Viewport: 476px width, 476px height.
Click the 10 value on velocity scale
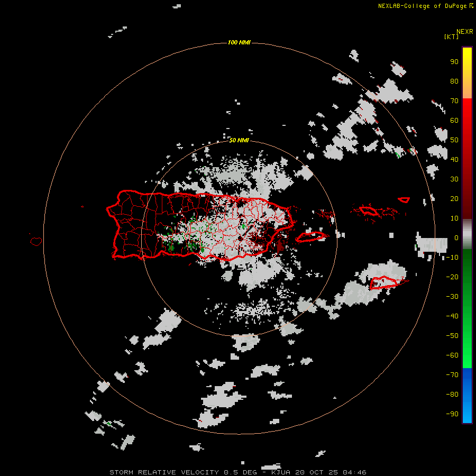454,218
